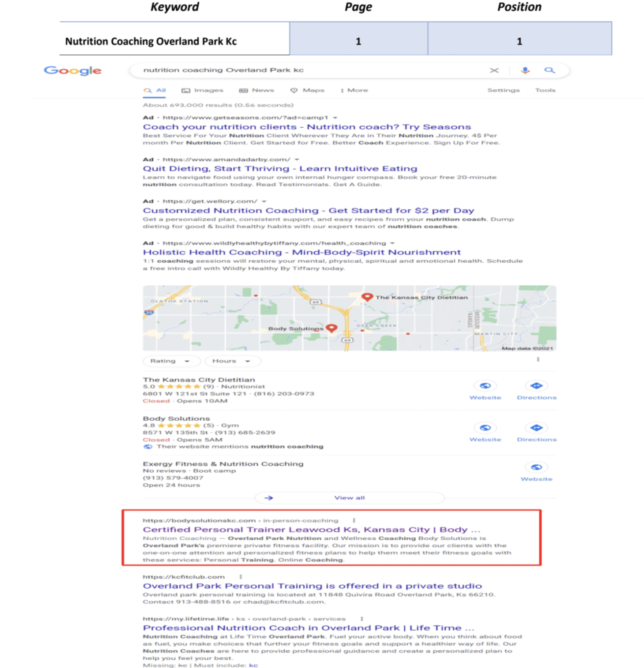Open the dropdown arrow on the get.wellory.com ad
The width and height of the screenshot is (644, 668).
click(264, 201)
